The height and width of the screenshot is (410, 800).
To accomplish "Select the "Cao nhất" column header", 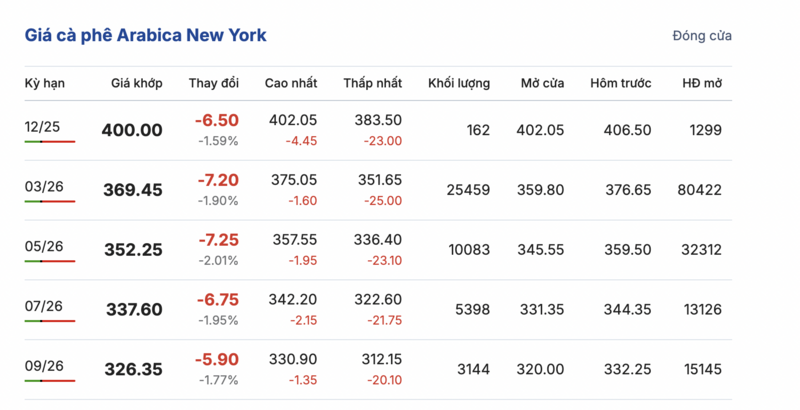I will pos(291,82).
